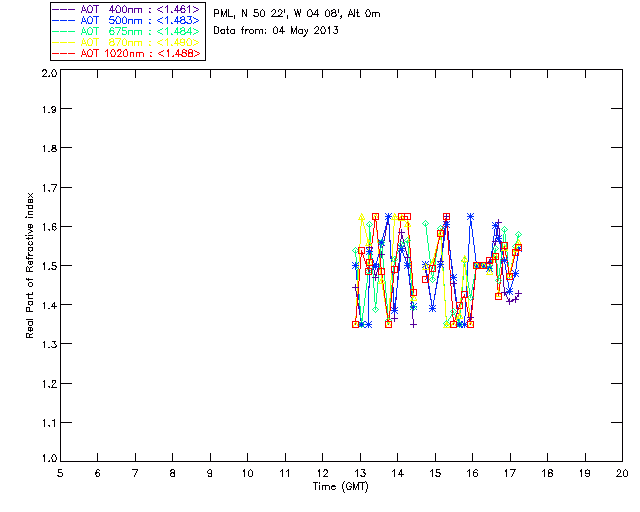Click the 'Data from: 04 May 2013' text
This screenshot has width=640, height=512.
277,31
